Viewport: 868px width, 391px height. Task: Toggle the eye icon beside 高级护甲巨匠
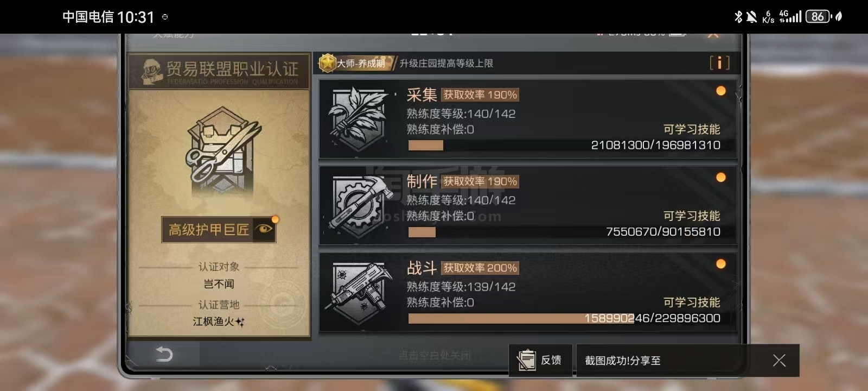(x=265, y=229)
